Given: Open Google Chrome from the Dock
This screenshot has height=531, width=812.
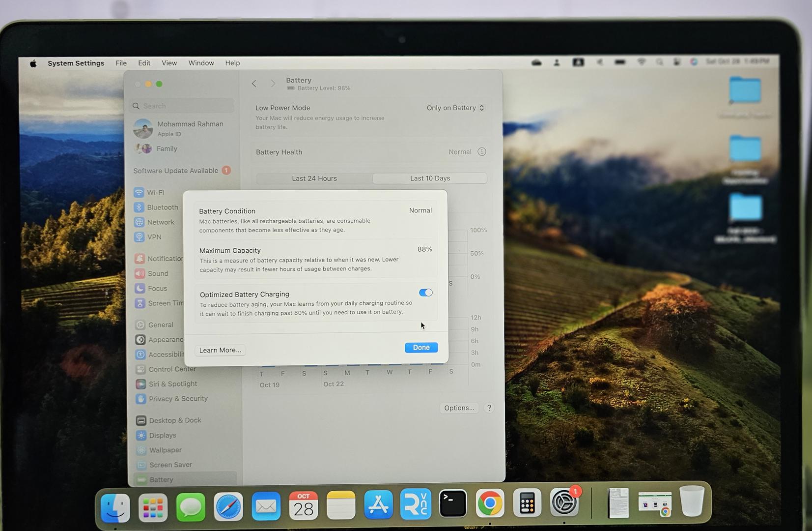Looking at the screenshot, I should [x=490, y=502].
